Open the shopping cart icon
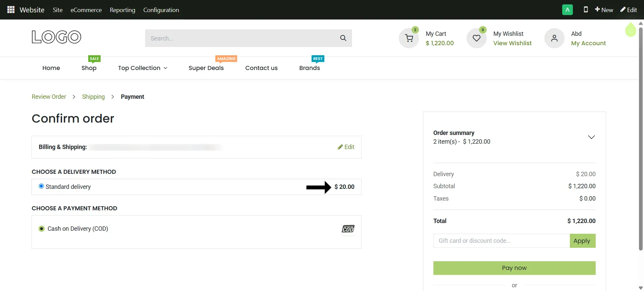The width and height of the screenshot is (644, 291). click(x=409, y=38)
